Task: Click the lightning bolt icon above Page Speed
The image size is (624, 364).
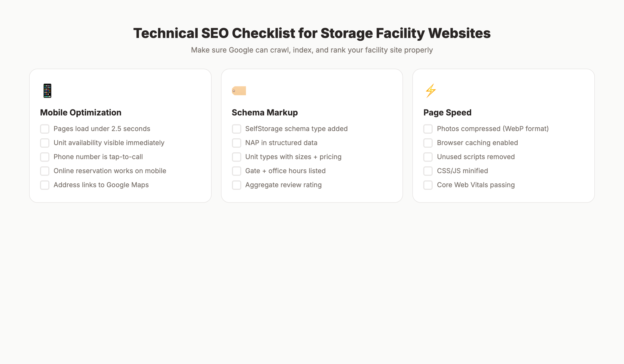Action: pos(431,90)
